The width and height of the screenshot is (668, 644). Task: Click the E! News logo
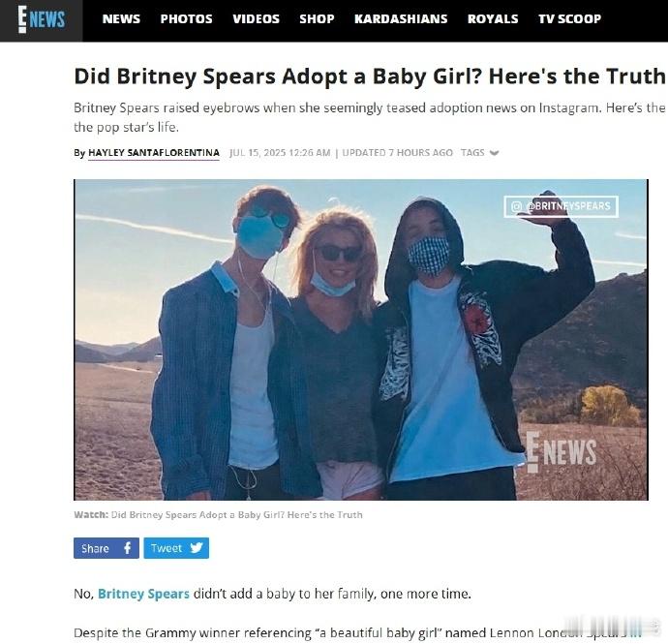42,19
